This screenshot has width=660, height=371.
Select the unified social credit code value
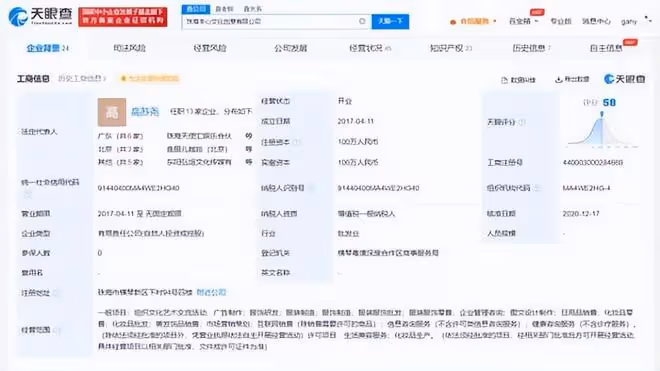[138, 188]
